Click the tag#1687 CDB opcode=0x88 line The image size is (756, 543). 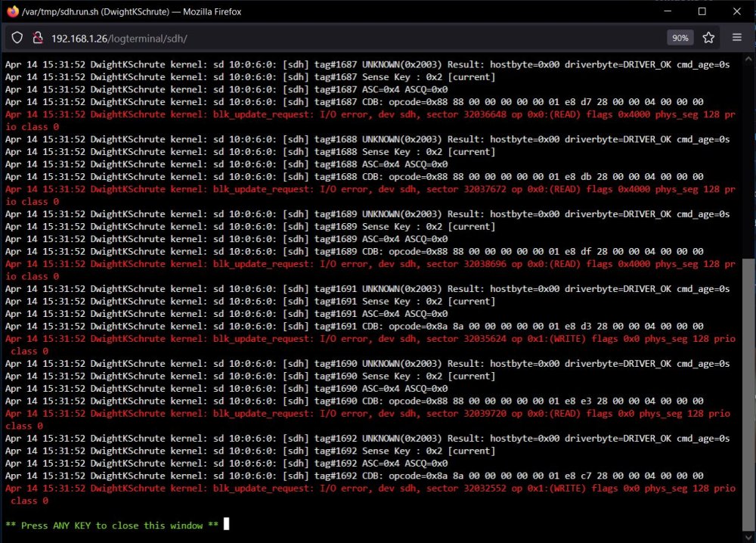pos(355,102)
